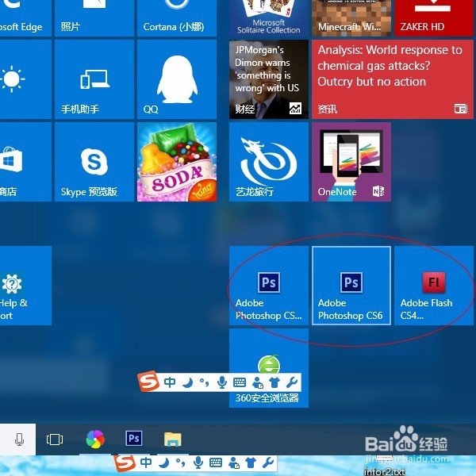This screenshot has height=476, width=476.
Task: Click voice input mic on the upper Sogou bar
Action: point(222,383)
